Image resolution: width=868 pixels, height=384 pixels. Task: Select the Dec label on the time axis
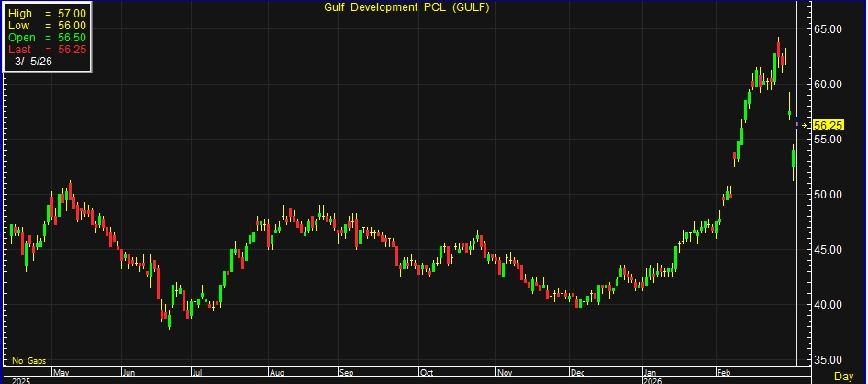pos(575,373)
